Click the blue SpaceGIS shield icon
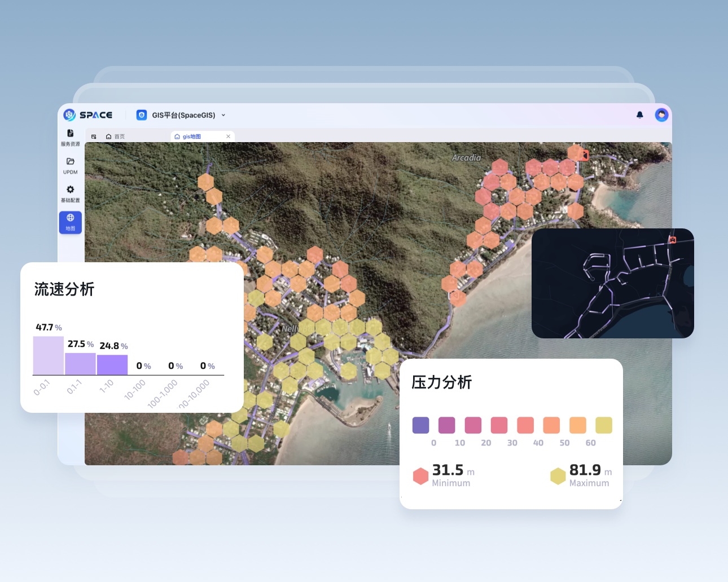Image resolution: width=728 pixels, height=582 pixels. click(142, 115)
